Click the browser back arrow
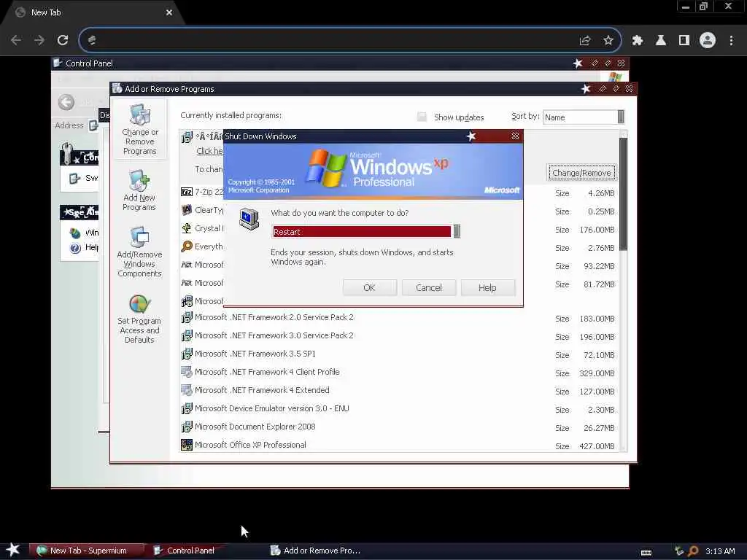747x560 pixels. coord(16,41)
